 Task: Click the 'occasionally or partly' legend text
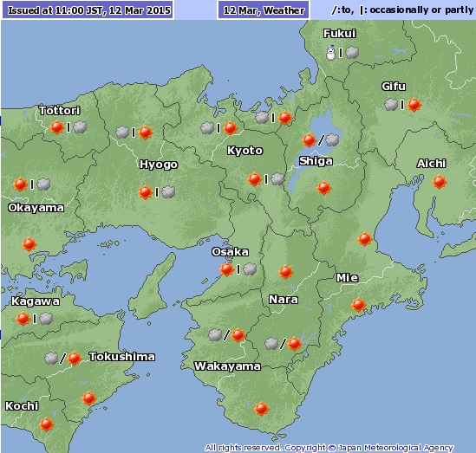421,10
